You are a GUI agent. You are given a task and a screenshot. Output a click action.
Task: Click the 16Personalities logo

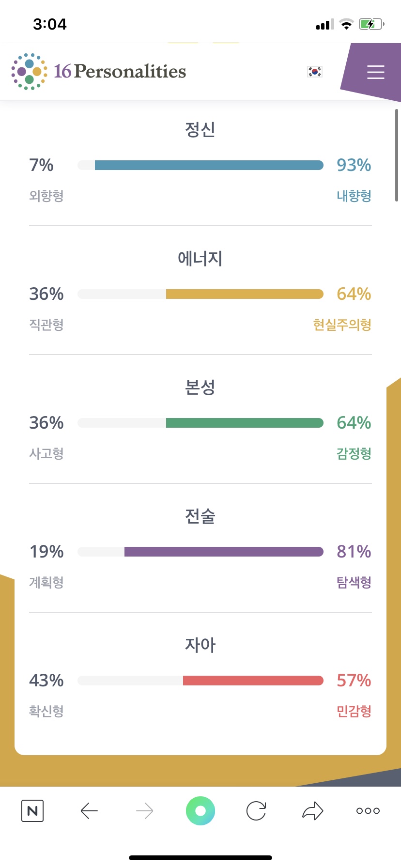click(99, 72)
